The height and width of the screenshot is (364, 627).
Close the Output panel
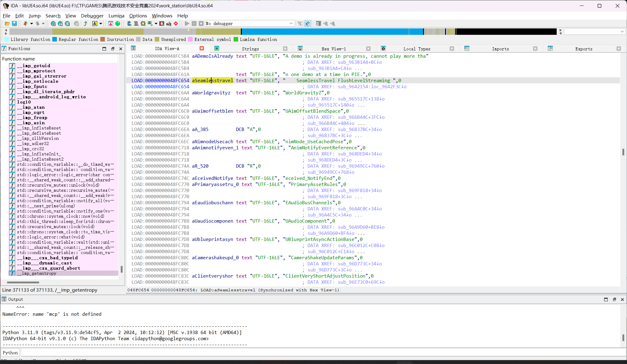coord(622,299)
